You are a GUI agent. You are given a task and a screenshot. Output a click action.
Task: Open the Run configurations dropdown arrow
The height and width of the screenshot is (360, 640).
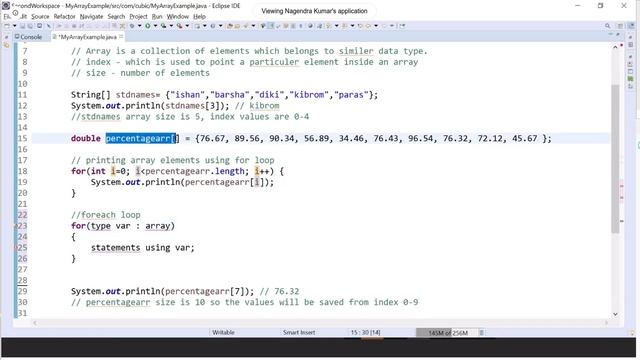[155, 26]
